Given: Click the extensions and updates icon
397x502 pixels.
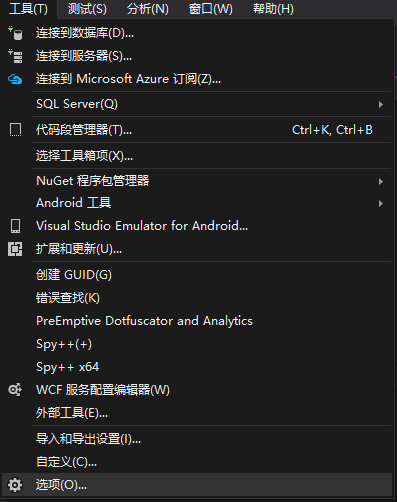Looking at the screenshot, I should pos(15,249).
